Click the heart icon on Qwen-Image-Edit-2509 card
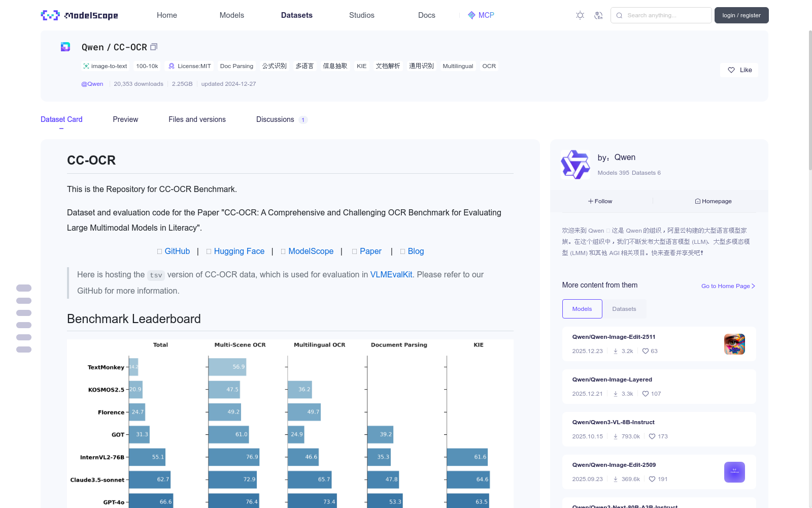 click(652, 479)
